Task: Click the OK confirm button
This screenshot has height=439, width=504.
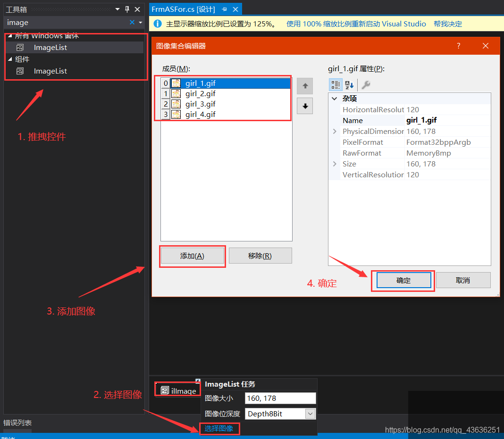Action: coord(403,281)
